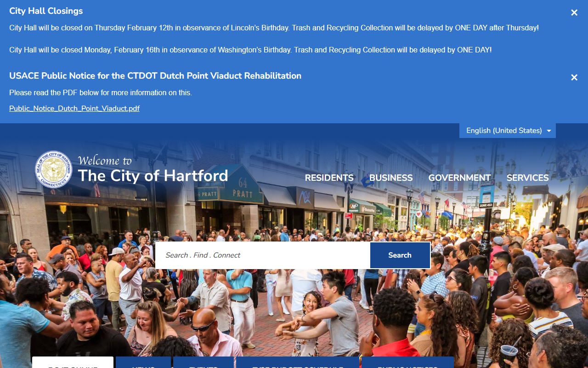This screenshot has height=368, width=588.
Task: Click the Welcome to The City of Hartford title
Action: click(153, 169)
